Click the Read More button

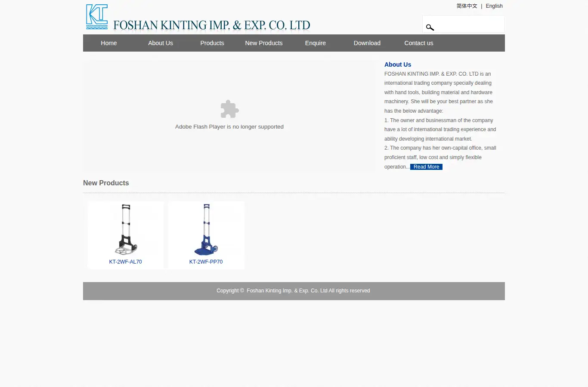pos(426,167)
